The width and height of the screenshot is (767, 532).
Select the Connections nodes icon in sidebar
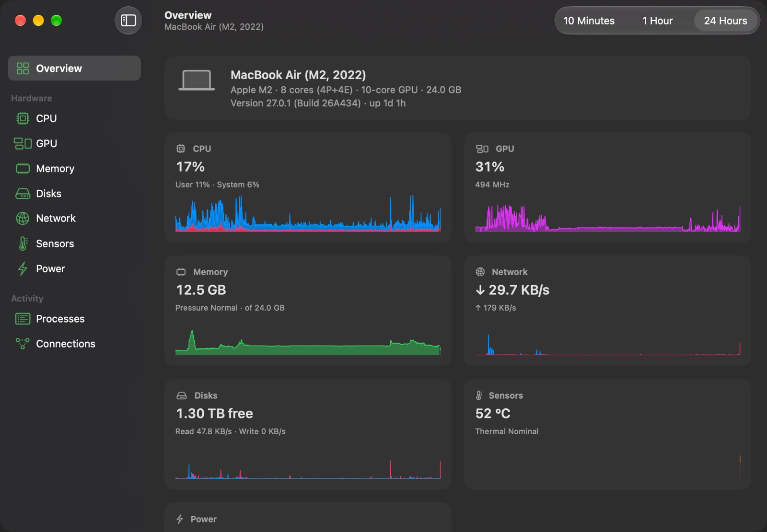tap(23, 344)
